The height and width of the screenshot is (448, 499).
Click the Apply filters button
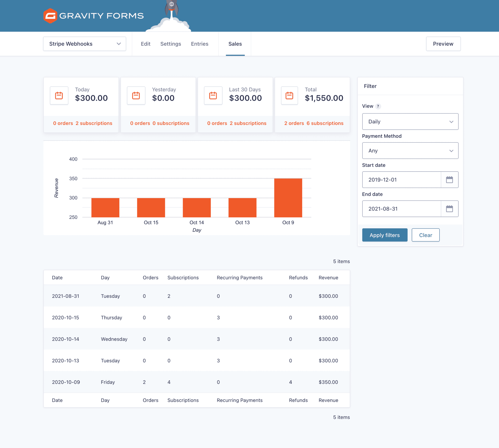385,235
